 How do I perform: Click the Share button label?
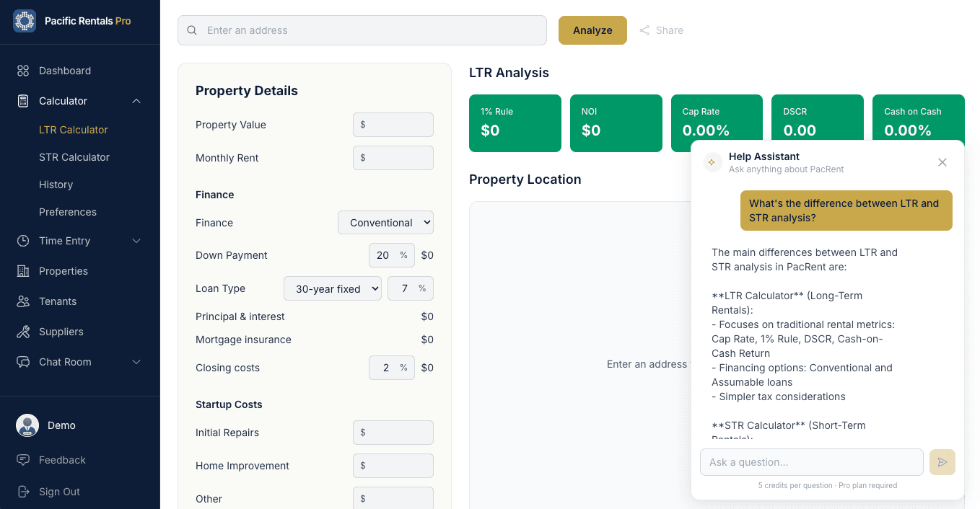[x=670, y=30]
